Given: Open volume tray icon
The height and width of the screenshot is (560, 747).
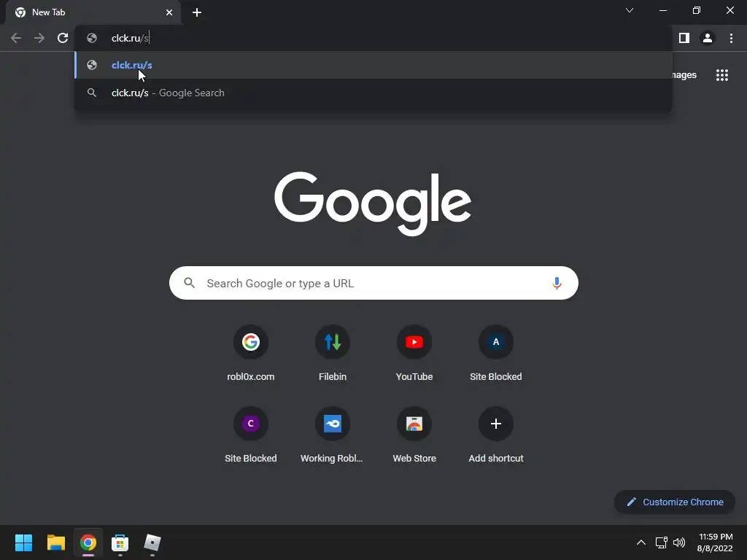Looking at the screenshot, I should point(679,542).
